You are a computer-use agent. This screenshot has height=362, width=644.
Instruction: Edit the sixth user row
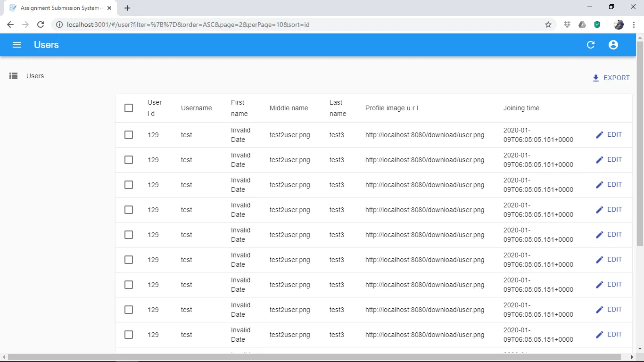coord(609,260)
